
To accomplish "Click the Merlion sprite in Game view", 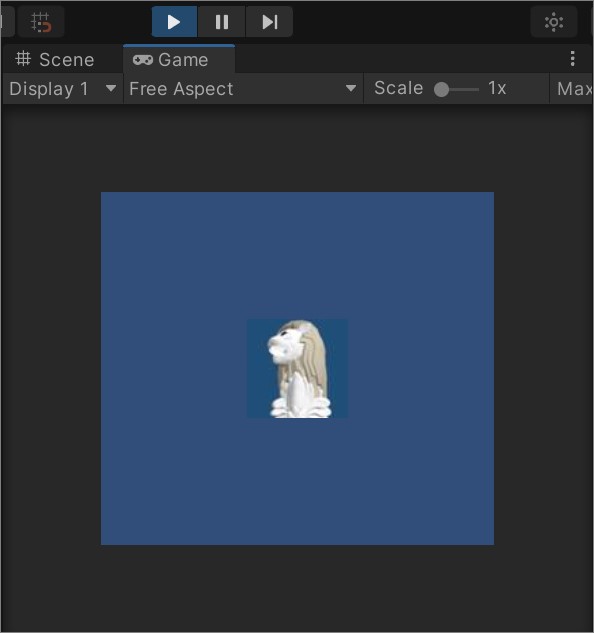I will coord(298,368).
